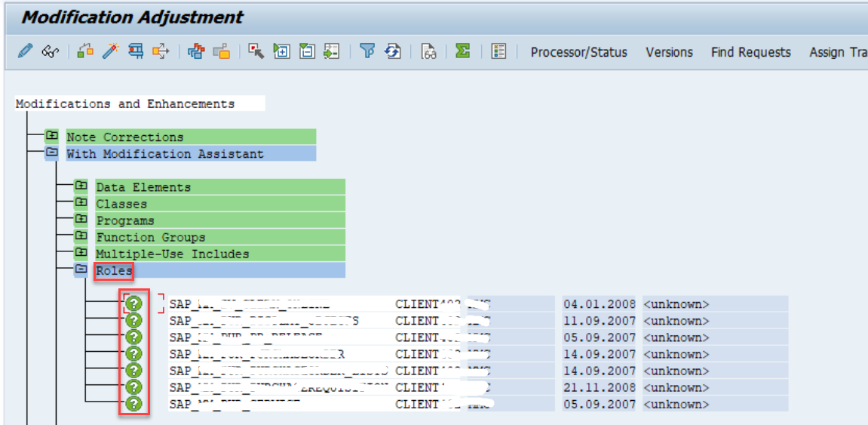Click <unknown> in the 04.01.2008 row
The height and width of the screenshot is (425, 868).
coord(676,303)
